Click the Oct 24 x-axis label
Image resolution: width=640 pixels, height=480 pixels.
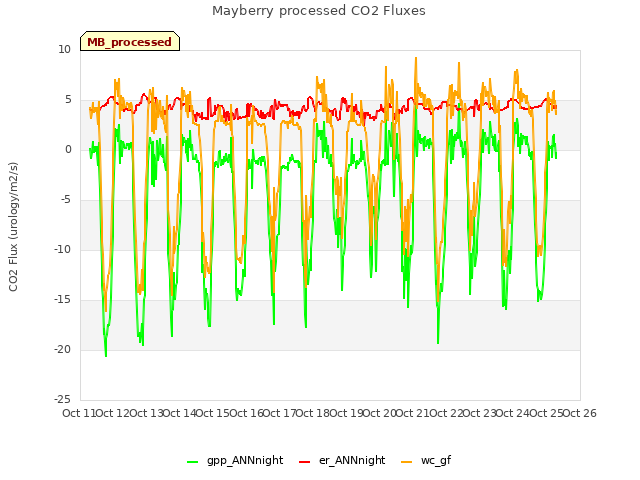pyautogui.click(x=513, y=413)
